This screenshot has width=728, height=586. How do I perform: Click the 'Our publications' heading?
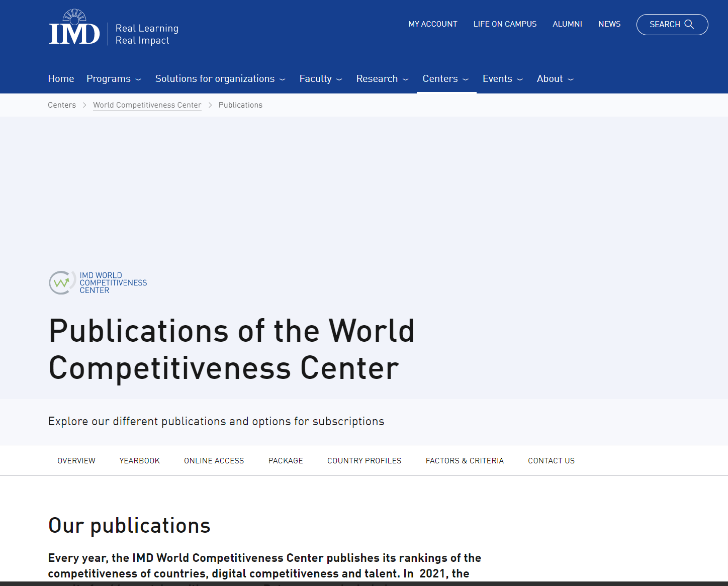[x=129, y=526]
